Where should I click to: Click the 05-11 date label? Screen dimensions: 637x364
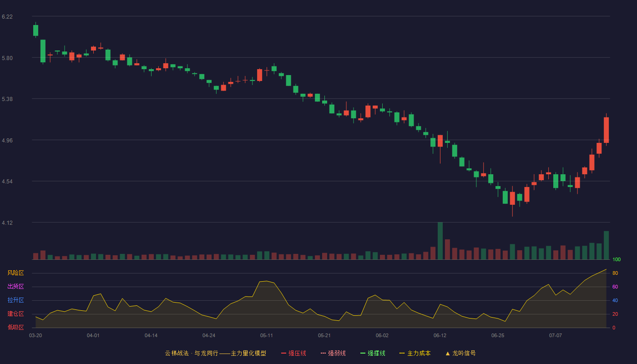point(267,335)
